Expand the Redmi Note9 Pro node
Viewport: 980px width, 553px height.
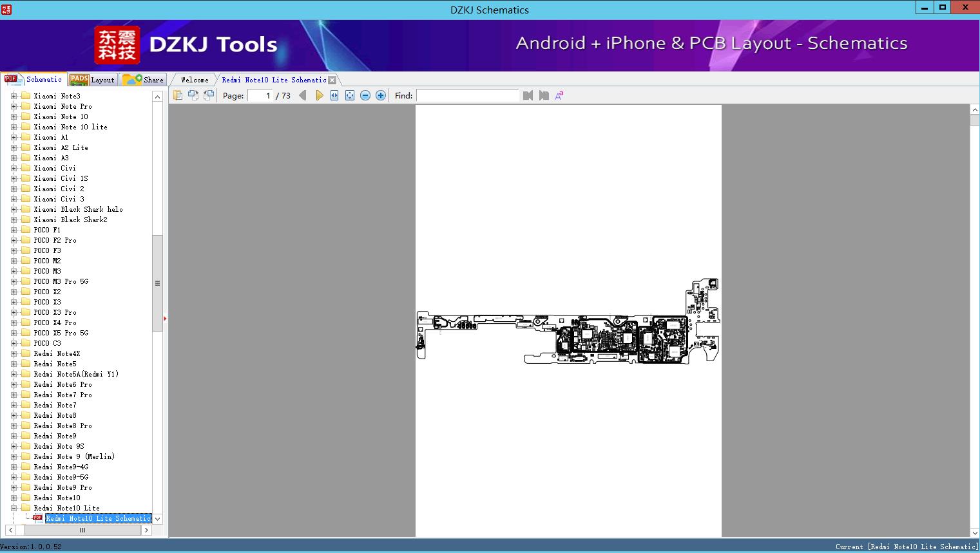[x=14, y=487]
